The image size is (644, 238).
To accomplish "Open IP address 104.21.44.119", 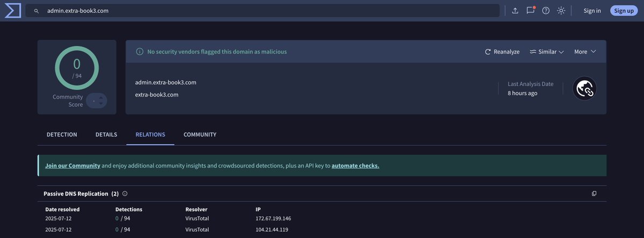I will [272, 229].
